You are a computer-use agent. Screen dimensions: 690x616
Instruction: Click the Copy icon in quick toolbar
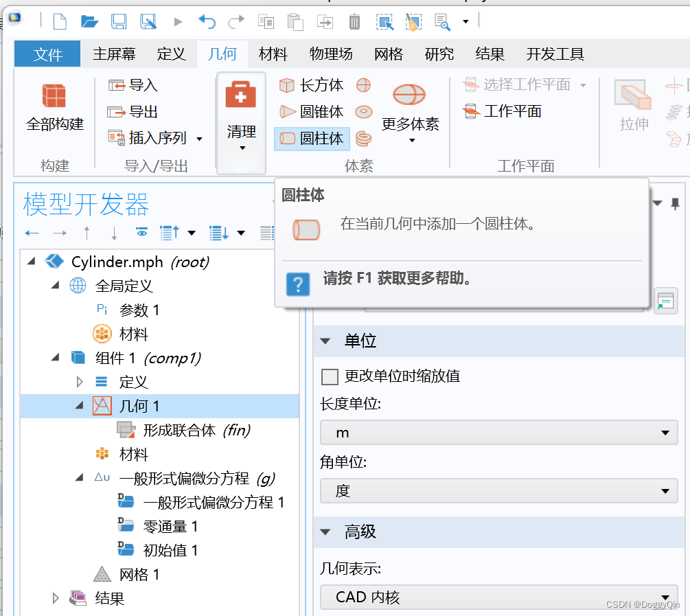pos(266,21)
